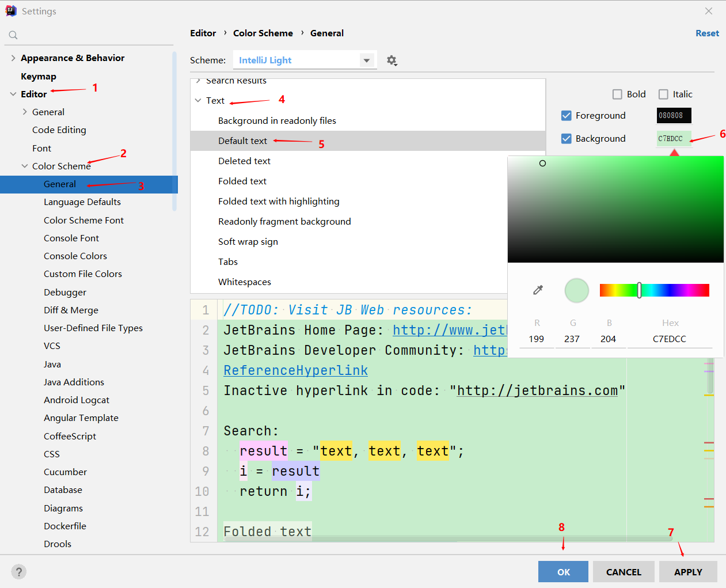Pick color with eyedropper tool

538,290
